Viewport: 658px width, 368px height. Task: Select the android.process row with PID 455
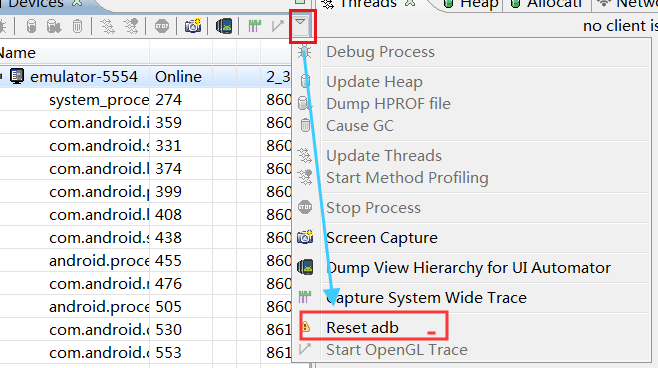(x=145, y=261)
